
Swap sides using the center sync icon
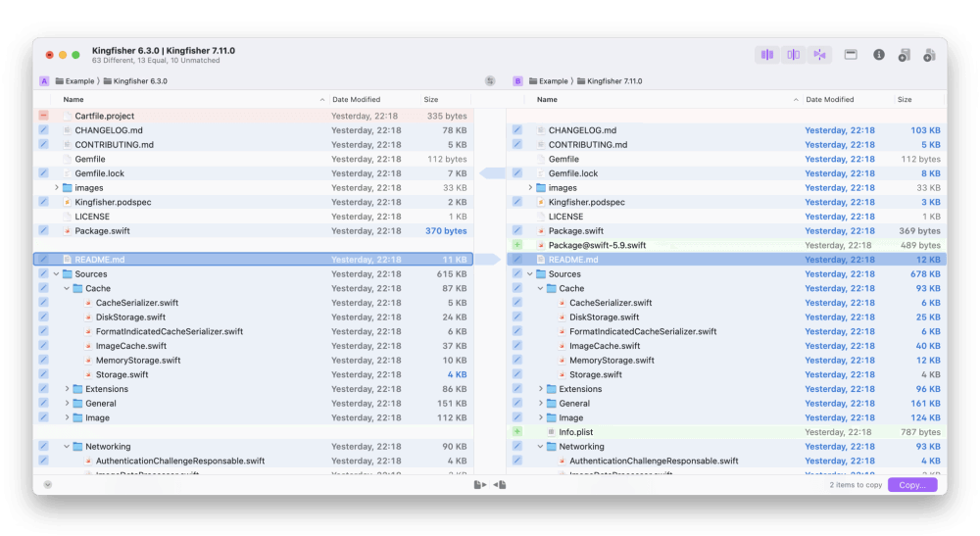tap(490, 81)
